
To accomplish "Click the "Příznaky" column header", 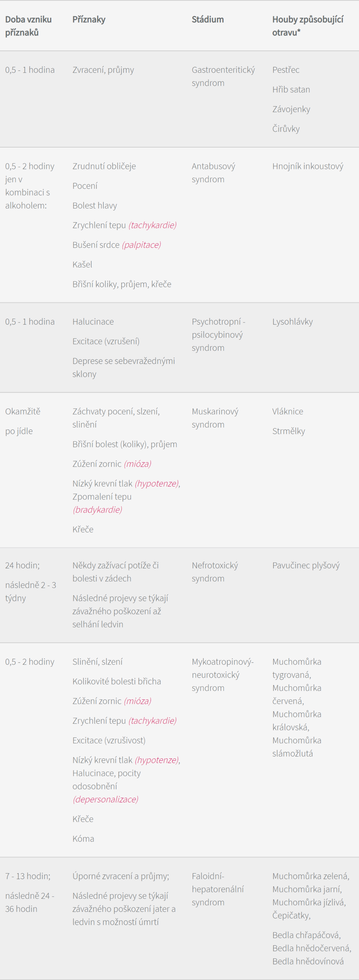I will (89, 19).
